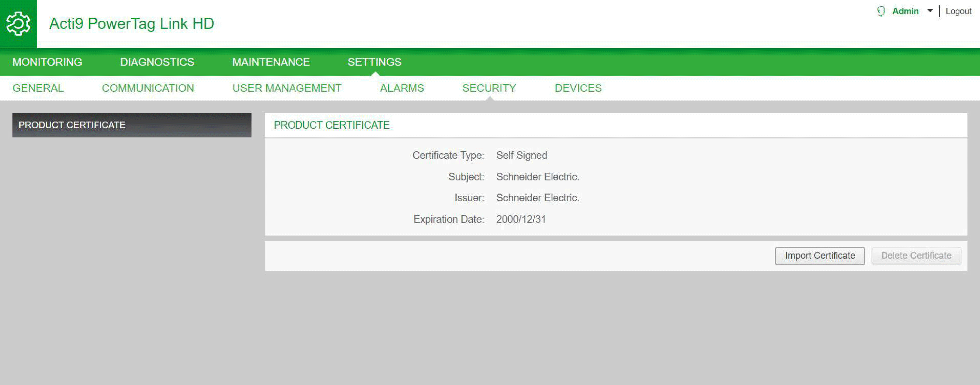Open the DIAGNOSTICS menu
The height and width of the screenshot is (385, 980).
click(x=157, y=62)
